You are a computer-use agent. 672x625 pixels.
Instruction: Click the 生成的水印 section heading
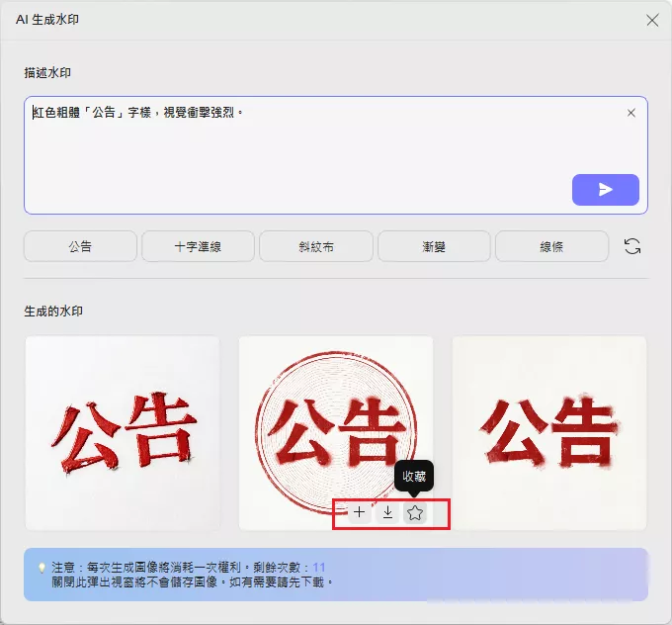tap(53, 311)
